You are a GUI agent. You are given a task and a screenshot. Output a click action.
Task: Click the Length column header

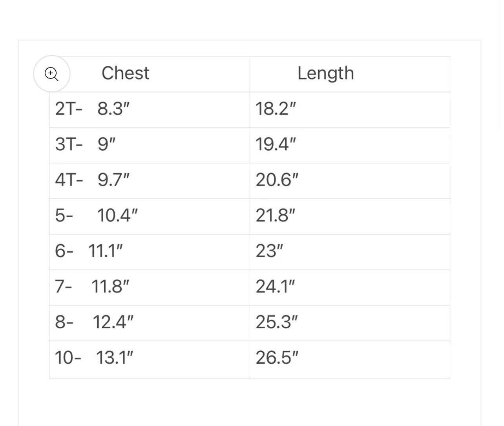(325, 73)
